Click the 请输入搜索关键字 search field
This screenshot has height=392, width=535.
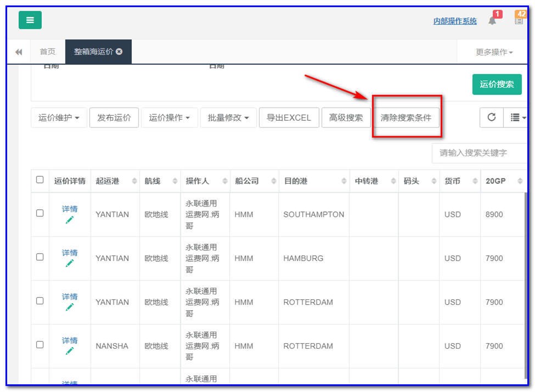tap(483, 153)
